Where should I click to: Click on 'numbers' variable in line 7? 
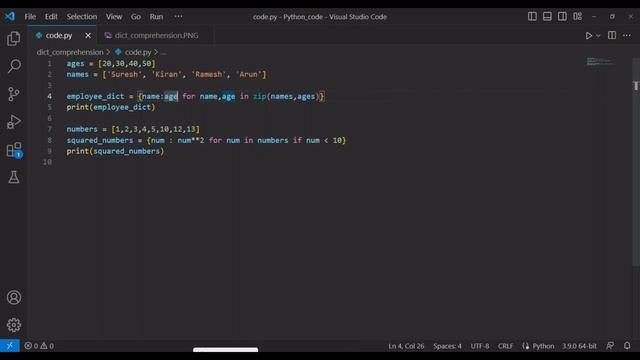[x=82, y=129]
